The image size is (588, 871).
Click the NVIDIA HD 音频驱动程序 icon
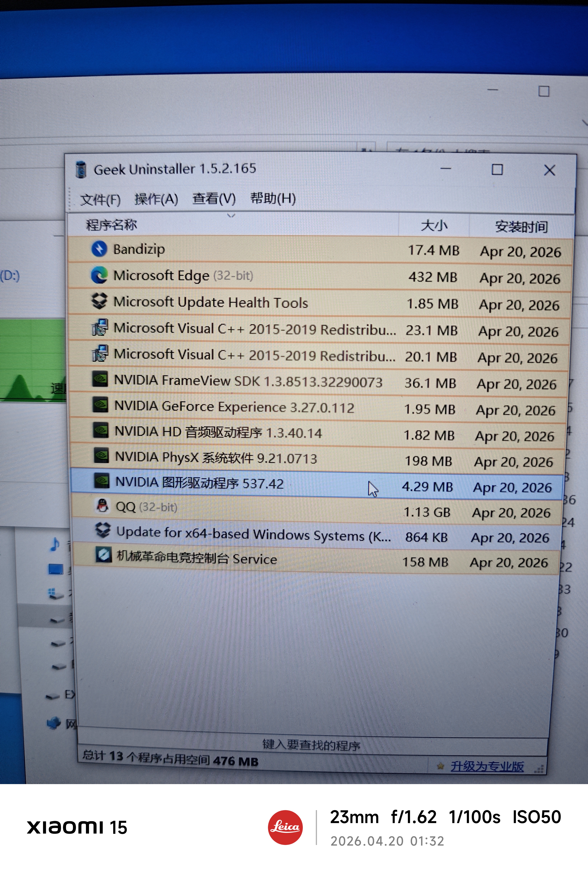coord(101,431)
